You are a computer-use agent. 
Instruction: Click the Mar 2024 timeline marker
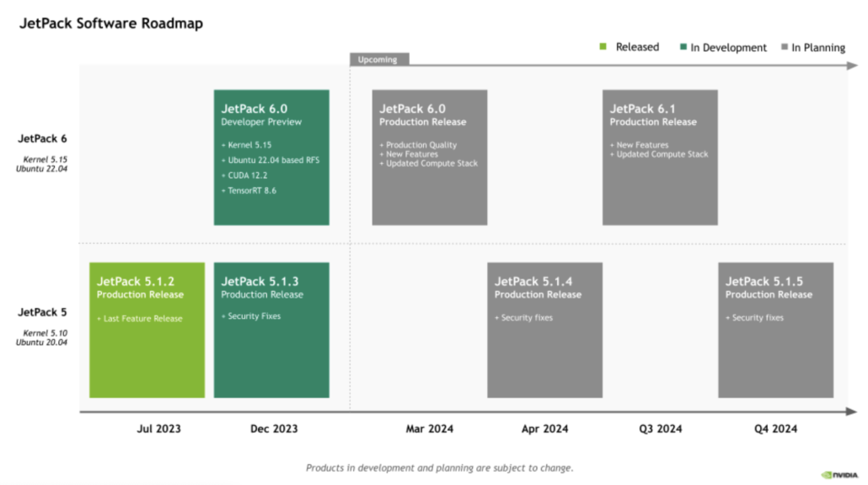pos(430,429)
